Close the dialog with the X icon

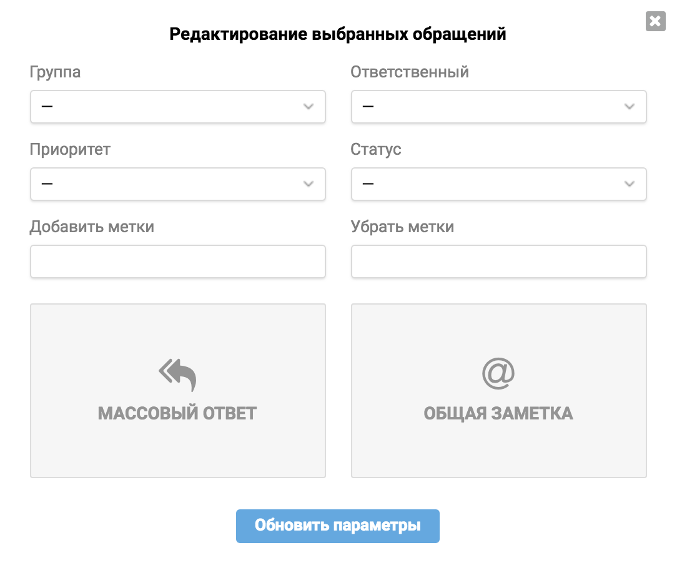655,21
